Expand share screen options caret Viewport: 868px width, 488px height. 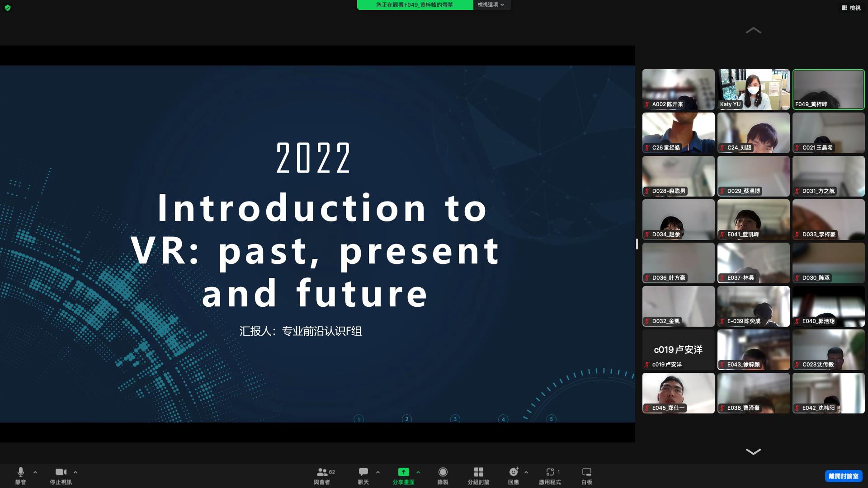pyautogui.click(x=418, y=472)
